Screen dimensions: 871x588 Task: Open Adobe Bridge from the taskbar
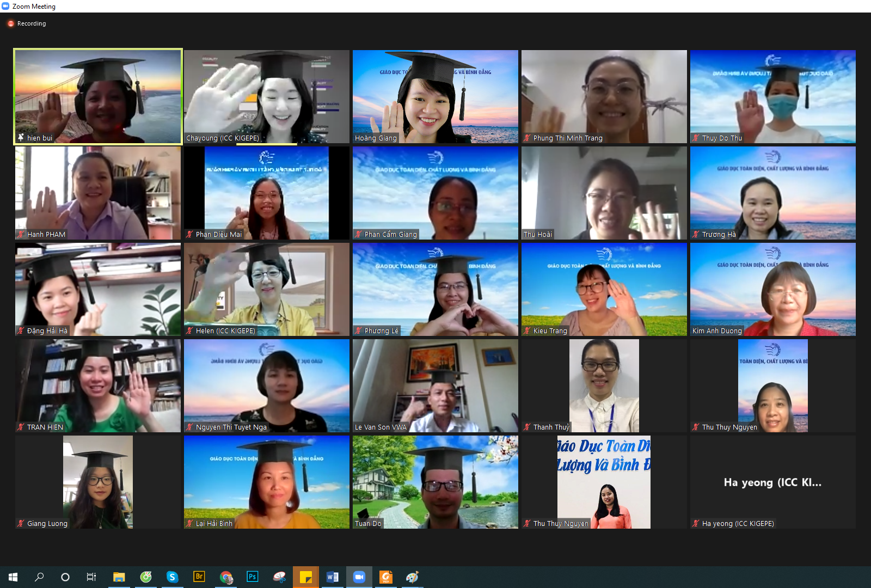click(199, 577)
